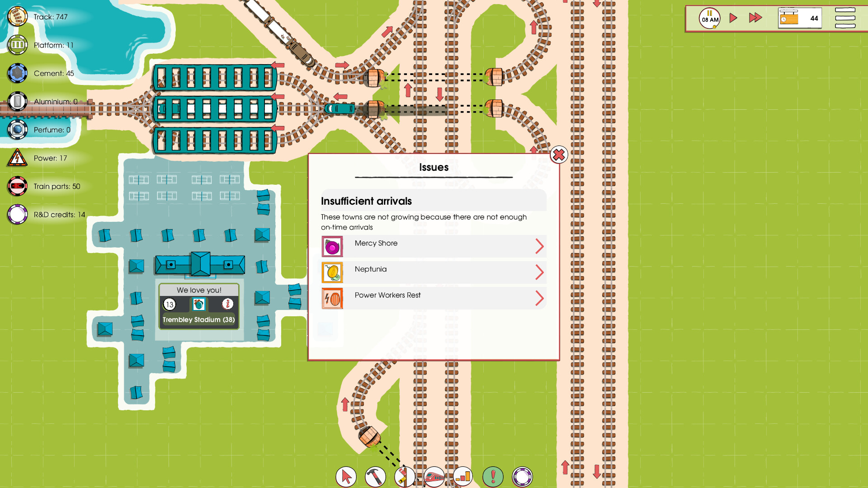Click the Perfume resource icon in sidebar
The width and height of the screenshot is (868, 488).
tap(17, 130)
